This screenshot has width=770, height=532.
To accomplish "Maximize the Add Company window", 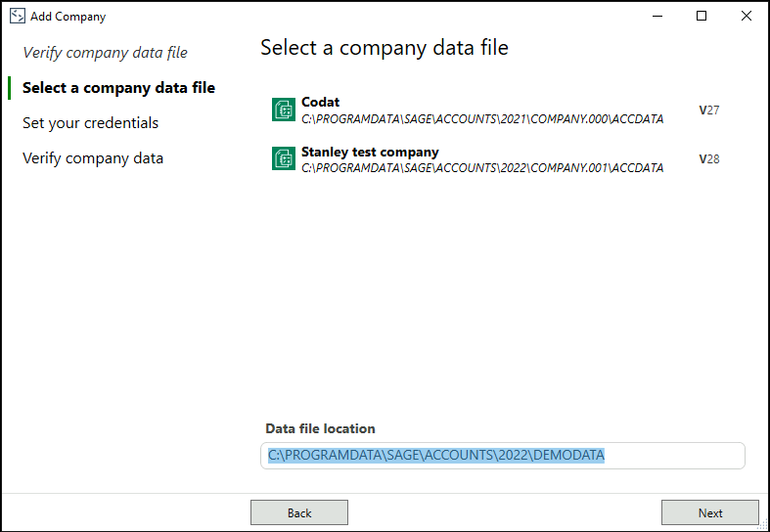I will coord(702,16).
